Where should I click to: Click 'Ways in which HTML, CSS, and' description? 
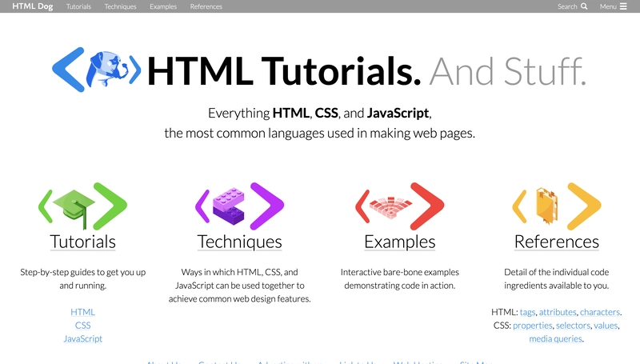click(x=239, y=272)
